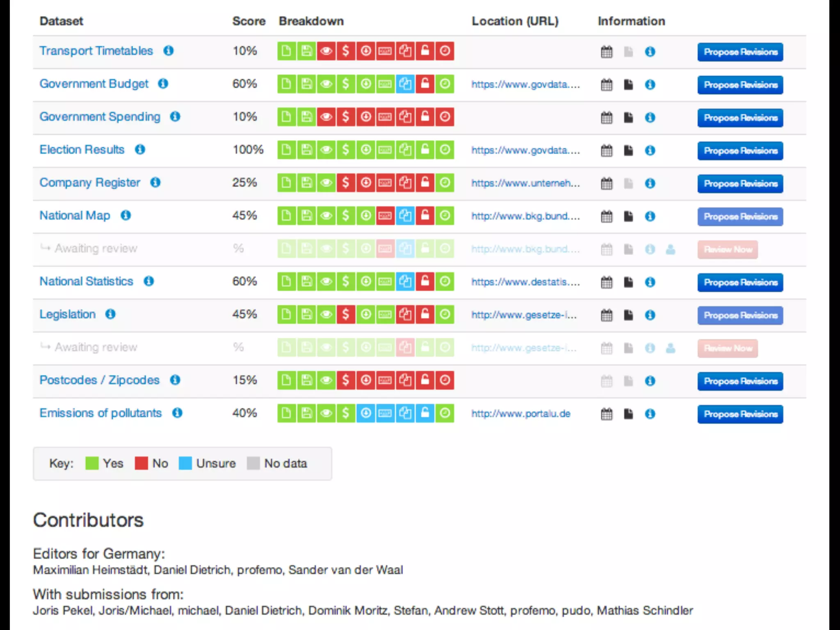Screen dimensions: 840x630
Task: Open the Election Results dataset link
Action: coord(82,150)
